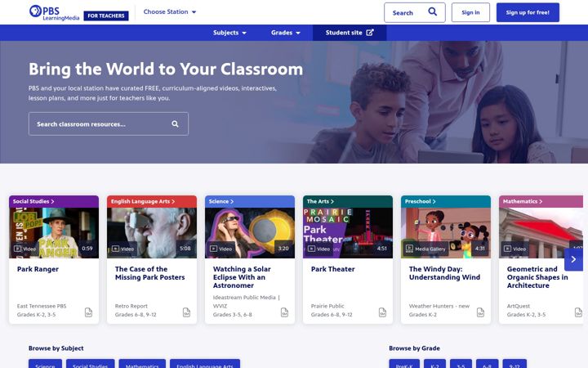
Task: Focus the Search classroom resources field
Action: point(109,124)
